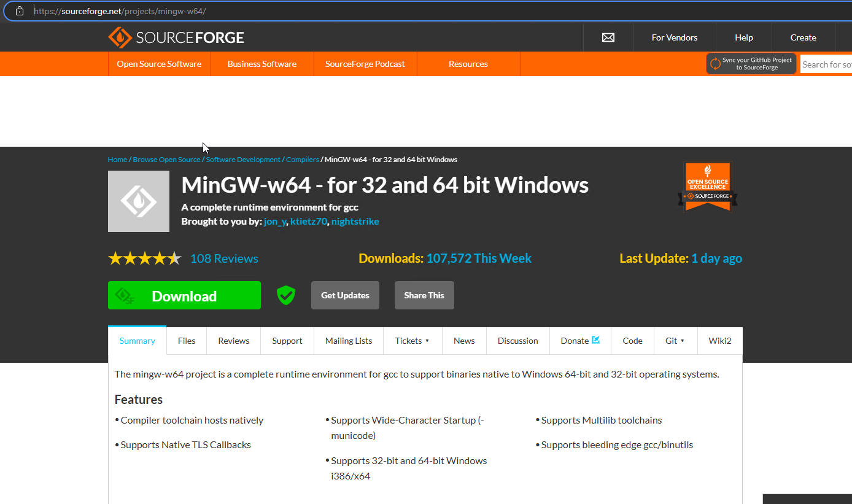Open the jon_y author profile link
This screenshot has height=504, width=852.
pos(275,222)
